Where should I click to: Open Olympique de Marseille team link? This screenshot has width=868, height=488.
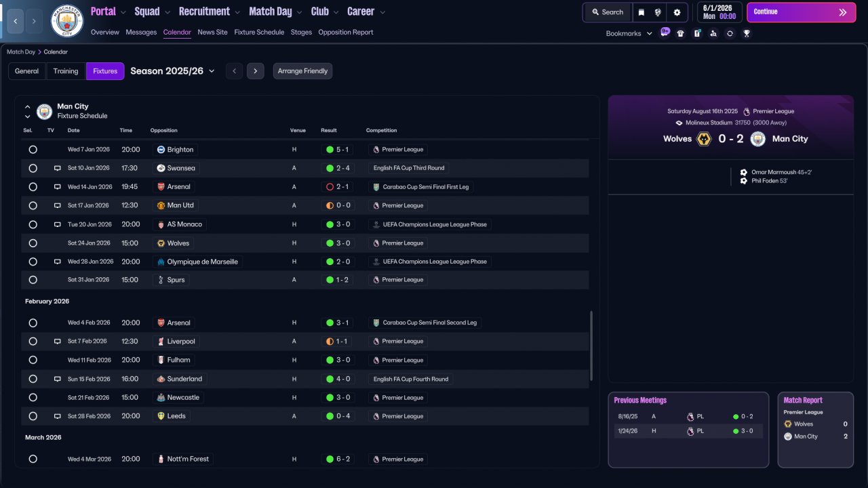(x=197, y=262)
